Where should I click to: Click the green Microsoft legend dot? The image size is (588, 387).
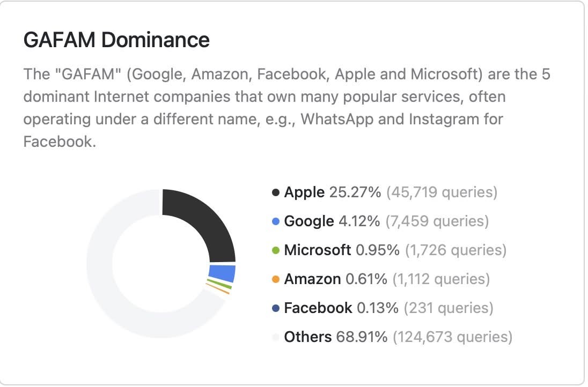pyautogui.click(x=276, y=250)
